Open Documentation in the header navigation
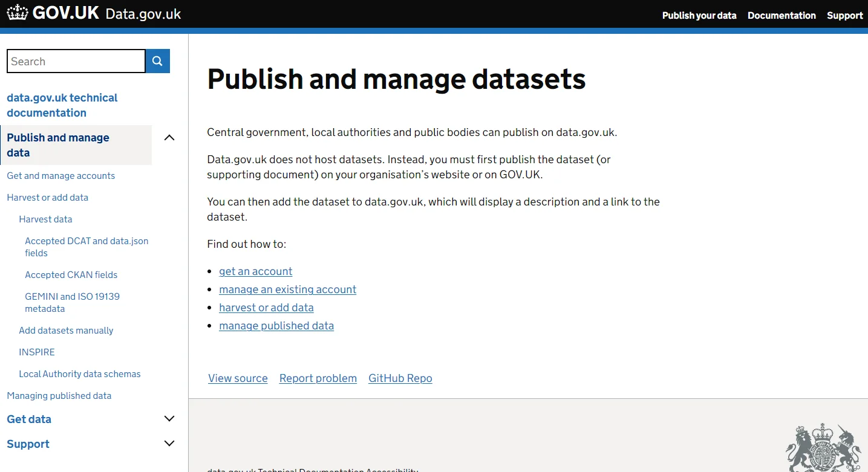The image size is (868, 472). point(782,15)
